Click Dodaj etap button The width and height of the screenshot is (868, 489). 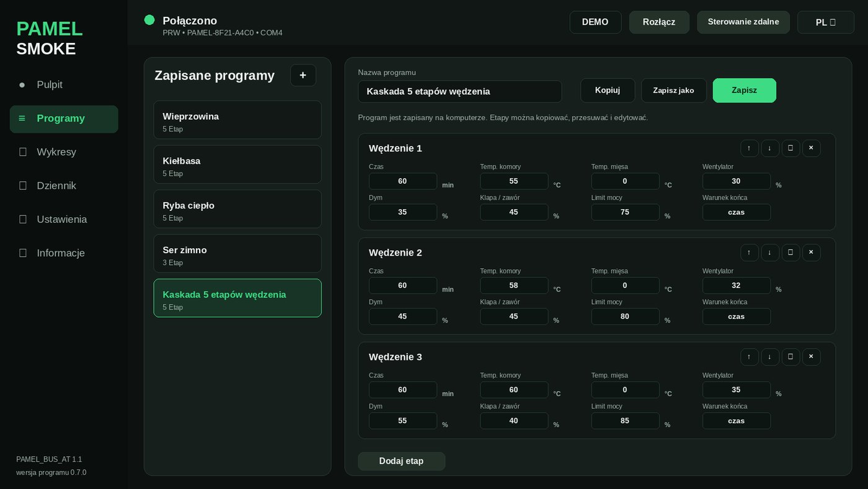401,461
